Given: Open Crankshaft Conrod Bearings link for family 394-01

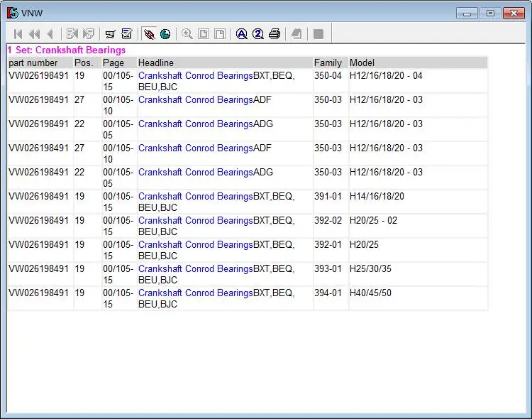Looking at the screenshot, I should click(196, 293).
